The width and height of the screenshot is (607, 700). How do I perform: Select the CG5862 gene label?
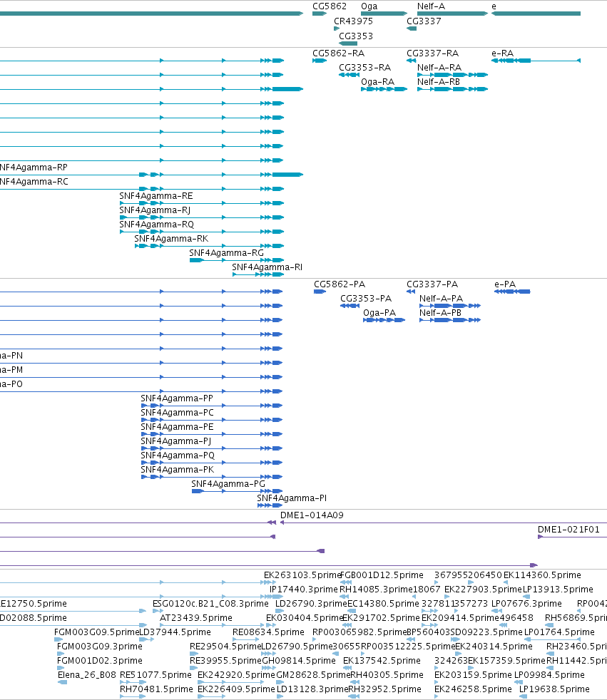[330, 6]
